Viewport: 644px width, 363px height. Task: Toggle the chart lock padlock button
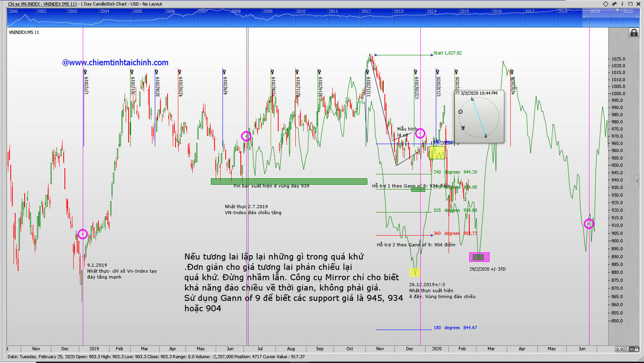pyautogui.click(x=634, y=33)
